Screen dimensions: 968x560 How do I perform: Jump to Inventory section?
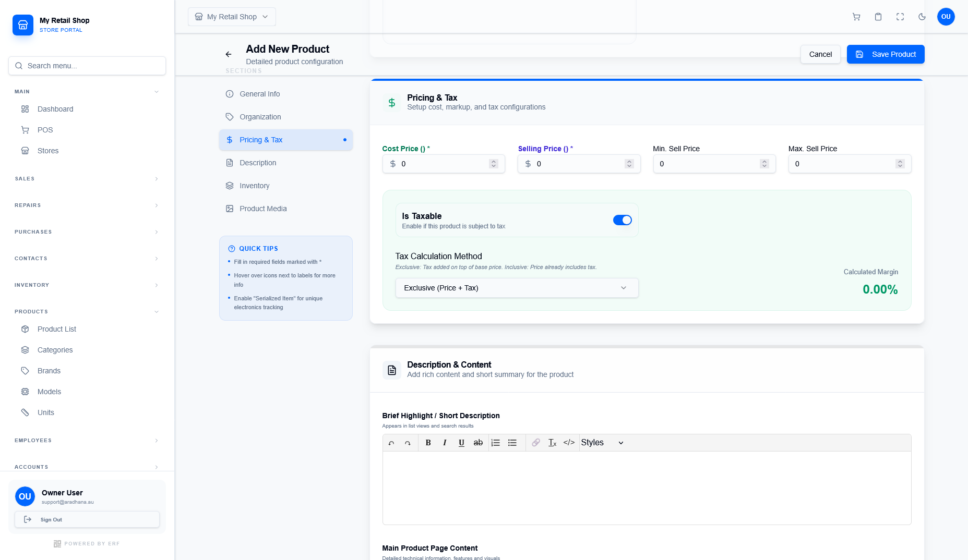pyautogui.click(x=286, y=186)
